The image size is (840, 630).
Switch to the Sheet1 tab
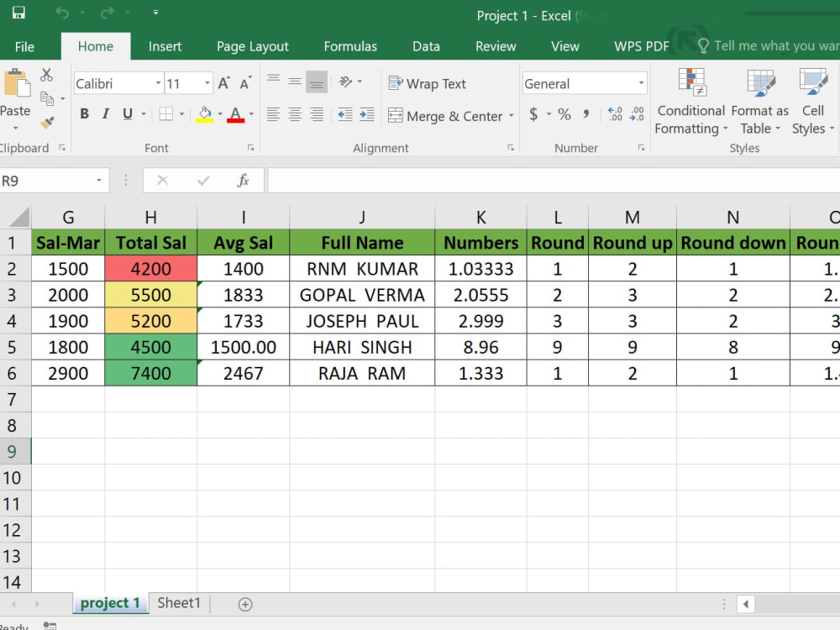coord(179,603)
